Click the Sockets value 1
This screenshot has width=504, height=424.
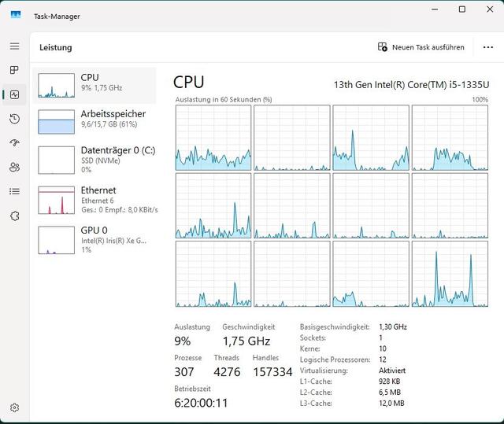coord(380,337)
